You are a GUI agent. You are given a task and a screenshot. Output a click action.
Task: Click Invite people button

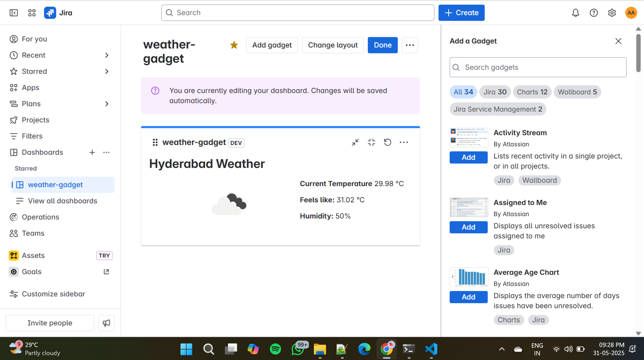click(x=50, y=323)
